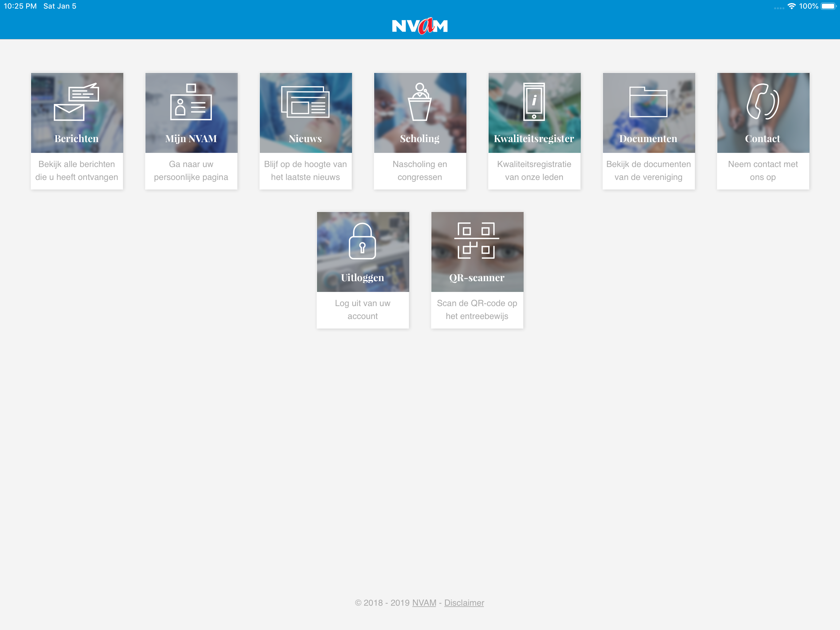Open the Documenten folder icon
The height and width of the screenshot is (630, 840).
[648, 102]
